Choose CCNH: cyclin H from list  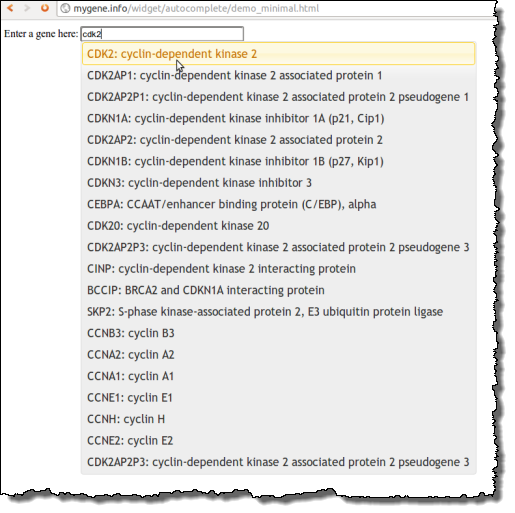[279, 419]
